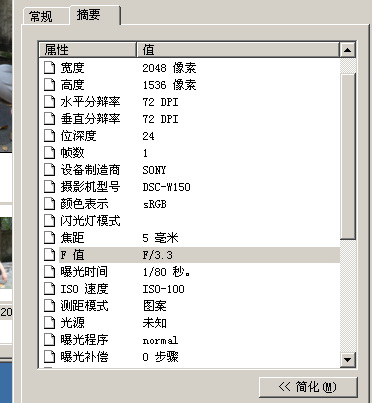Select the 焦距 property name
Viewport: 372px width, 403px height.
point(72,238)
